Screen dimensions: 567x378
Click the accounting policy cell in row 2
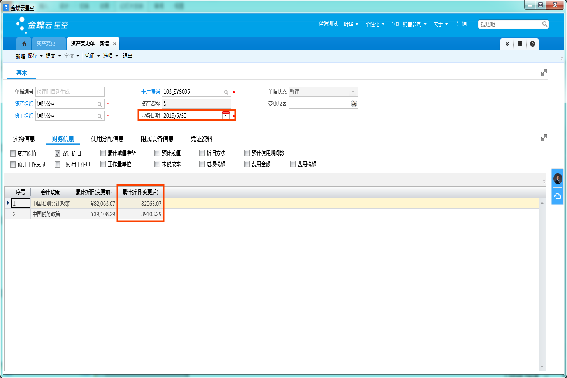pos(51,214)
